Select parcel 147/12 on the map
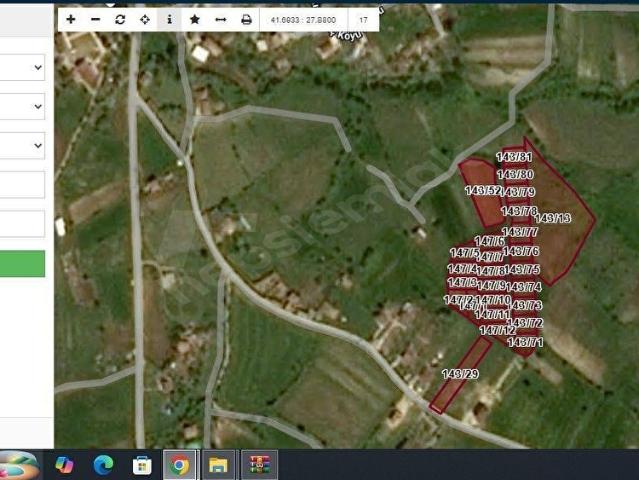The width and height of the screenshot is (639, 480). 498,330
